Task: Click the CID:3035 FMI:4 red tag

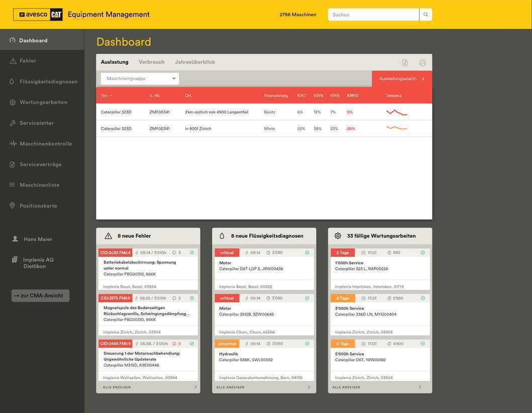Action: 116,253
